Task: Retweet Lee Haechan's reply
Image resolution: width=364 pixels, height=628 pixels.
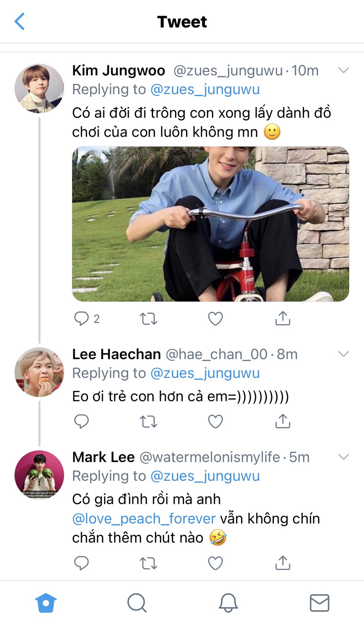Action: 148,422
